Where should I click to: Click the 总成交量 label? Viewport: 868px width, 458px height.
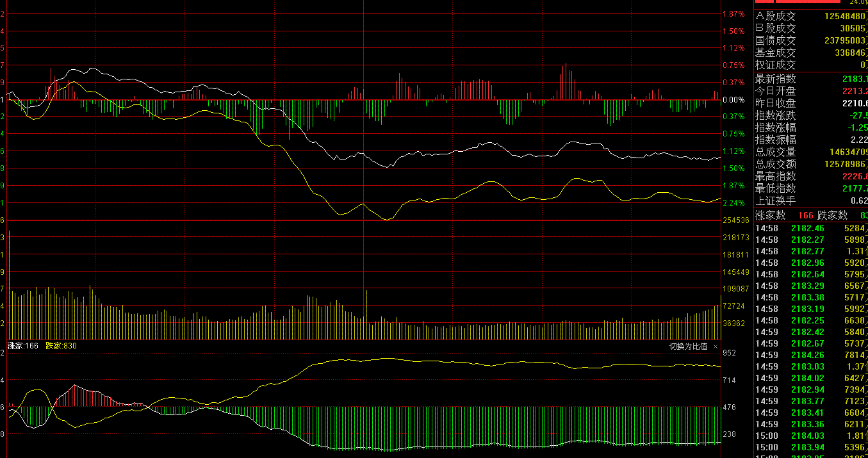pyautogui.click(x=775, y=152)
